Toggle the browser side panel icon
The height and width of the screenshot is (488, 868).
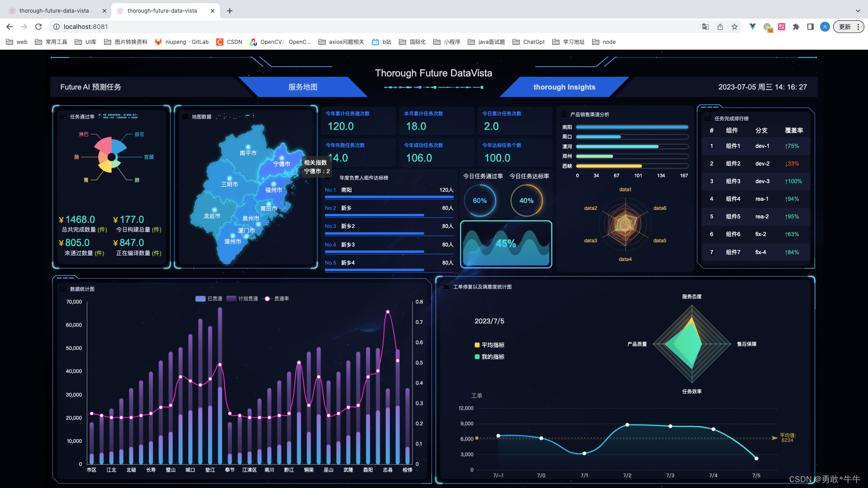(x=811, y=27)
